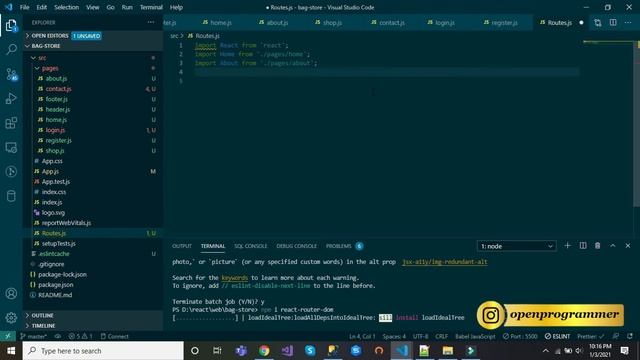Kill terminal with trash icon

point(598,246)
